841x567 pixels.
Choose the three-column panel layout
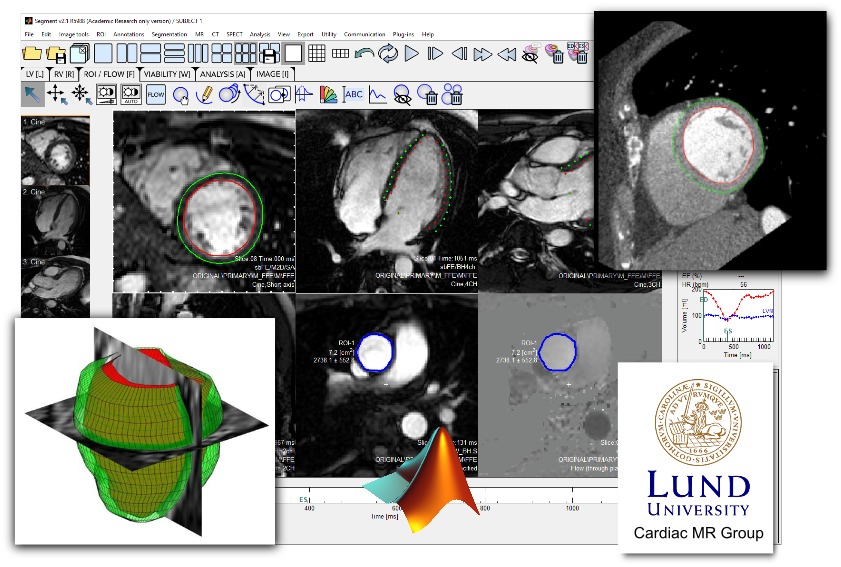coord(197,54)
